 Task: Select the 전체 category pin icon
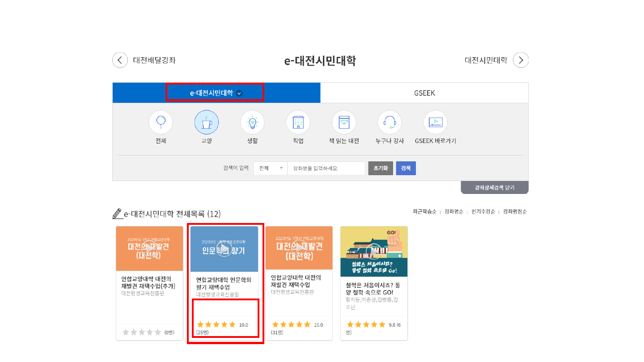(x=161, y=122)
